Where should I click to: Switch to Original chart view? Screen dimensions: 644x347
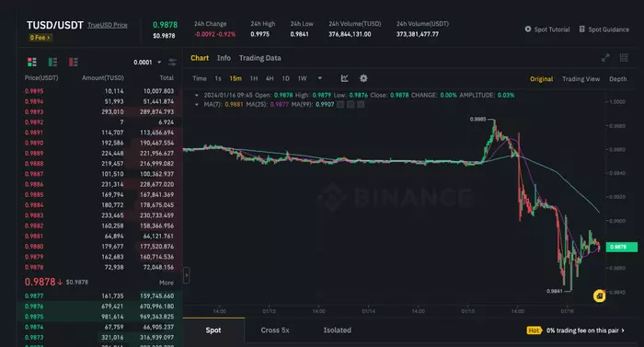coord(541,79)
